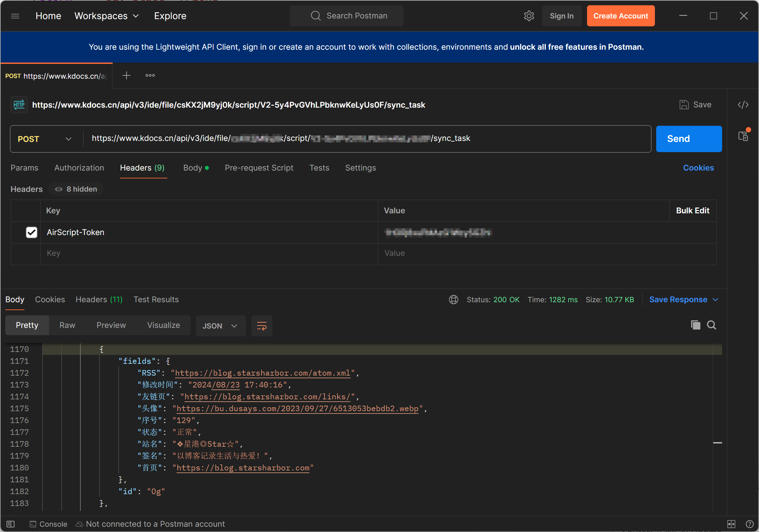The image size is (759, 532).
Task: Open the hamburger menu icon
Action: [x=15, y=16]
